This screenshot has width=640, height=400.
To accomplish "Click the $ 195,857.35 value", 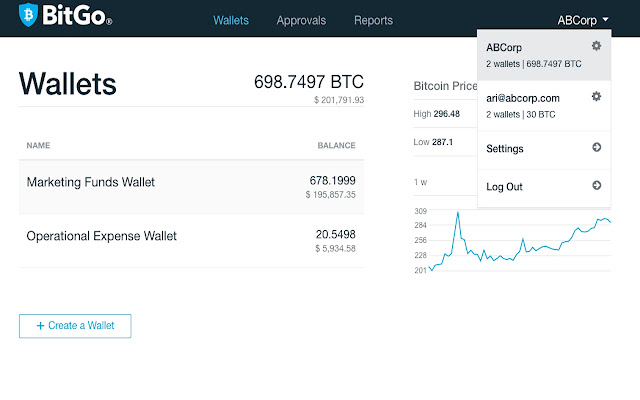I will pos(331,195).
